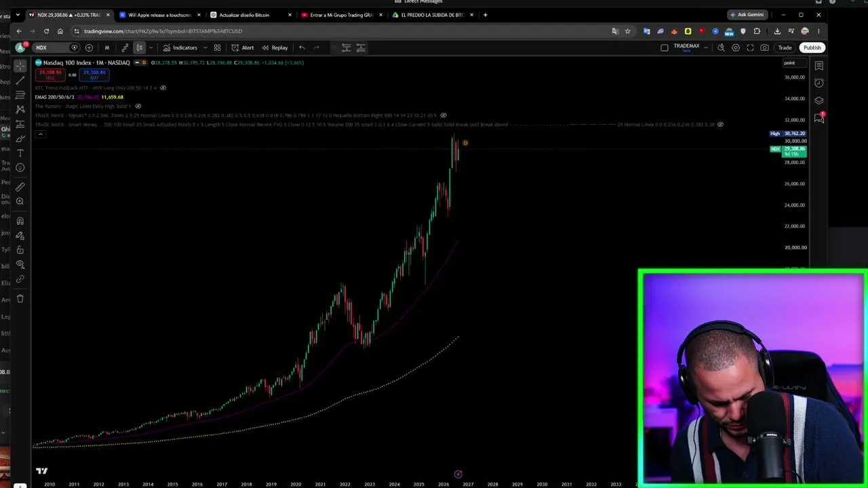Open the Fibonacci retracement tools
This screenshot has height=488, width=868.
pos(20,95)
